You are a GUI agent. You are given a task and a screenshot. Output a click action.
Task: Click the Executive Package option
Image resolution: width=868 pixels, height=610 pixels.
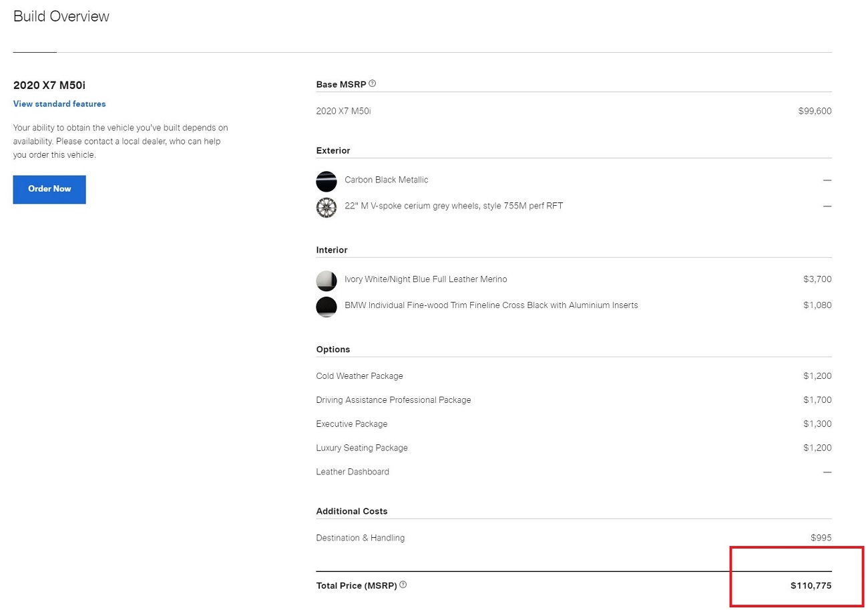pos(351,424)
